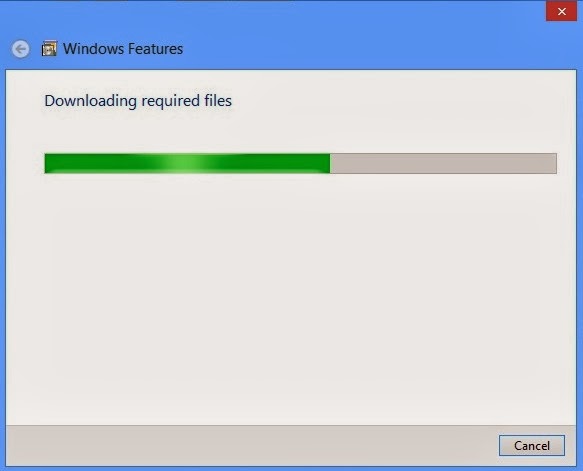
Task: Click the word "files" in the heading
Action: click(x=218, y=100)
